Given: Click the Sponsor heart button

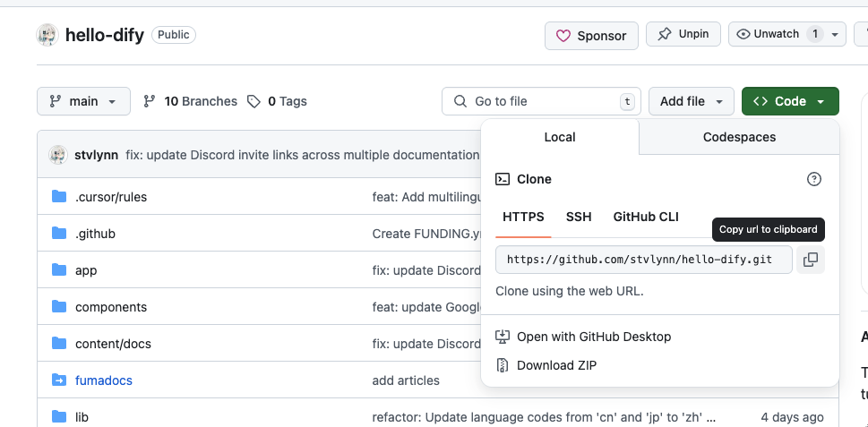Looking at the screenshot, I should click(591, 35).
